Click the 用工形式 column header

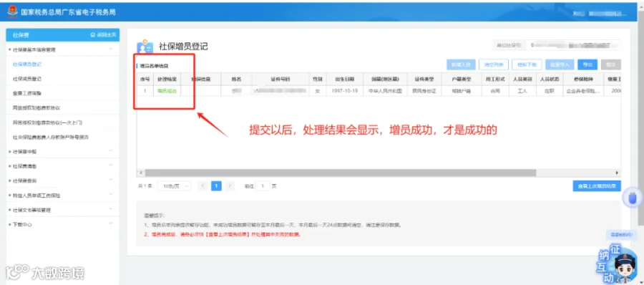[x=495, y=79]
